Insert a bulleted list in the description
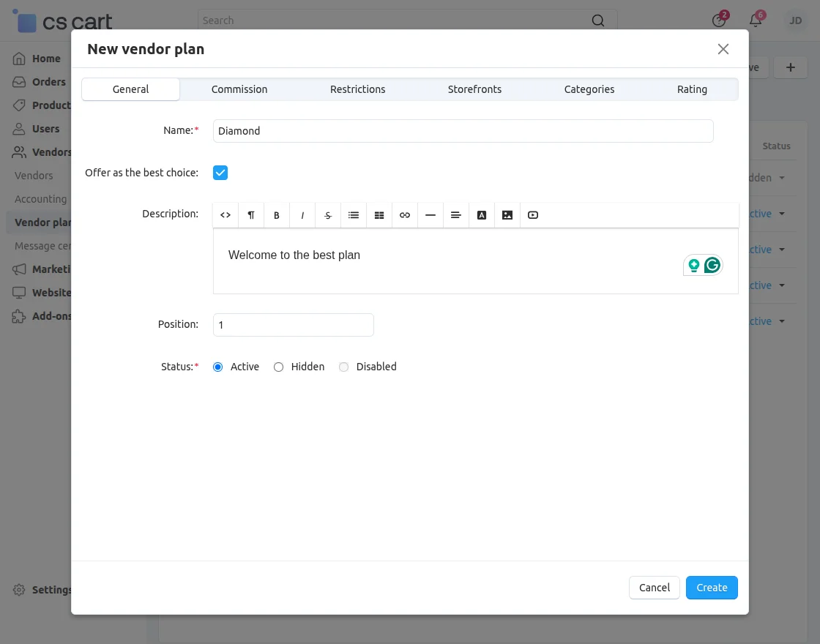820x644 pixels. (354, 214)
